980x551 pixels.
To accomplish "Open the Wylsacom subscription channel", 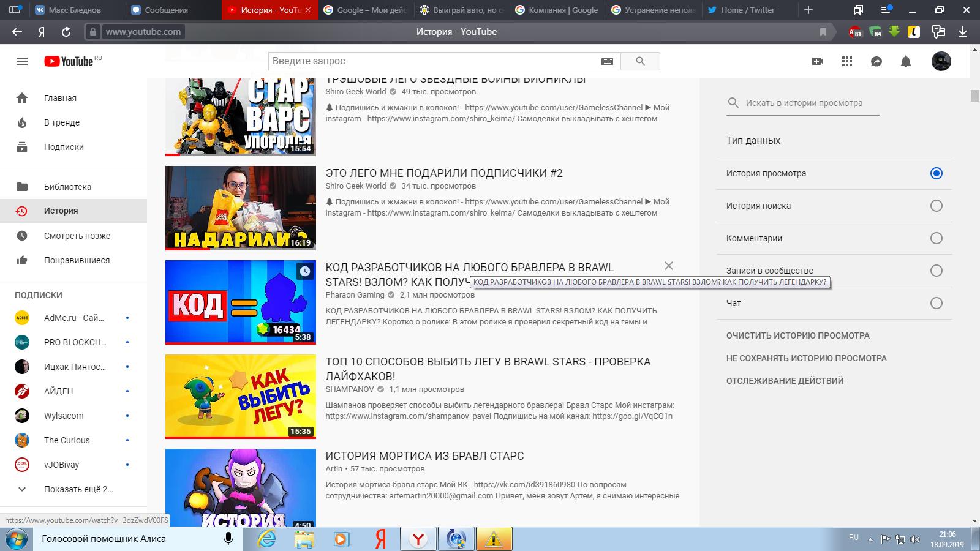I will coord(73,416).
